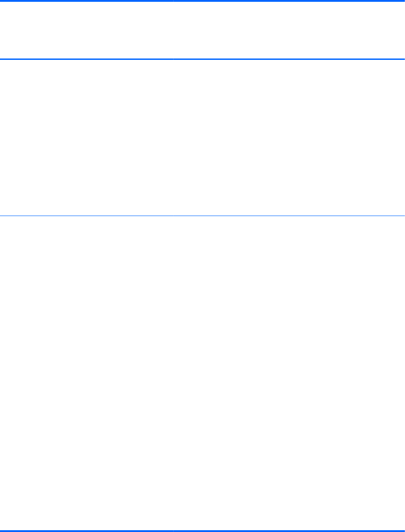405x532 pixels.
Task: Click the empty header cell in left column
Action: [x=86, y=30]
